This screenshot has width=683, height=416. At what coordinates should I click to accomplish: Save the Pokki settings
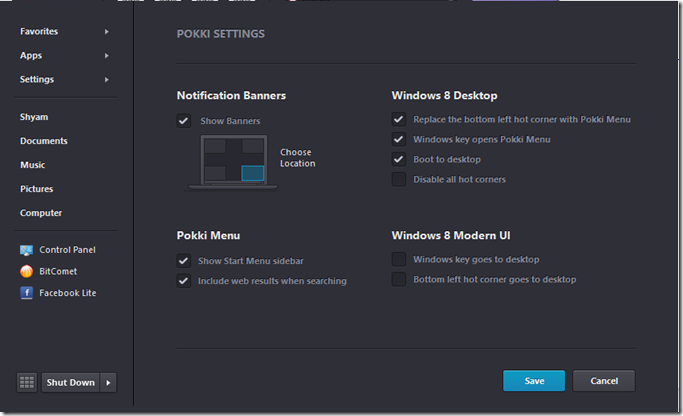[x=534, y=381]
